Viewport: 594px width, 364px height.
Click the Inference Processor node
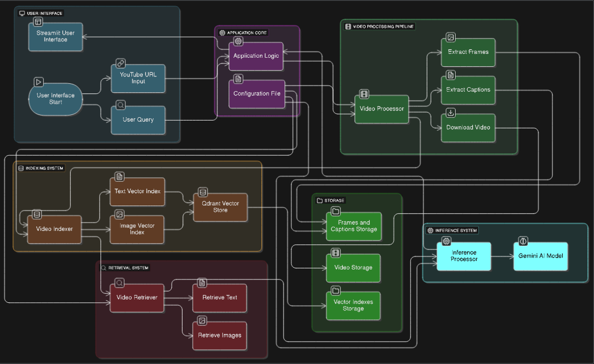(x=464, y=256)
